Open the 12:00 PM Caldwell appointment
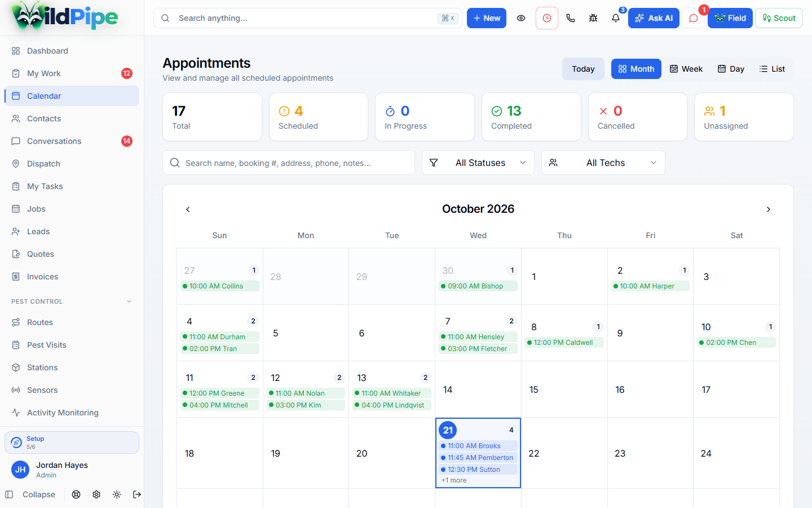This screenshot has height=508, width=812. (x=564, y=343)
